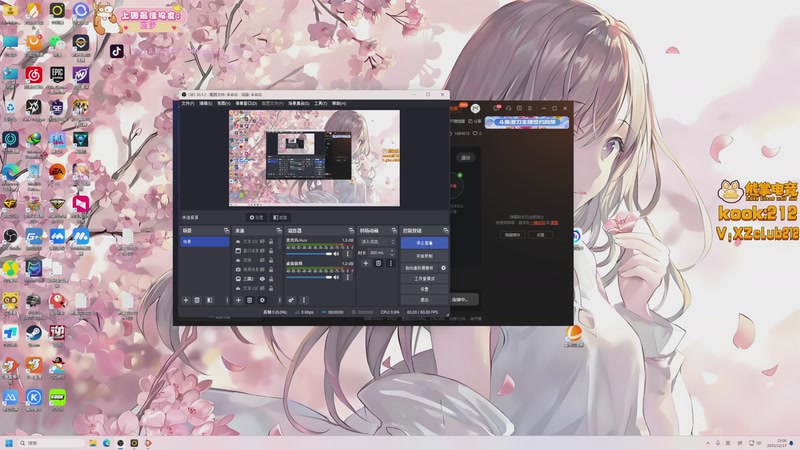800x450 pixels.
Task: Mute the 麦克风/Aux speaker icon
Action: coord(336,254)
